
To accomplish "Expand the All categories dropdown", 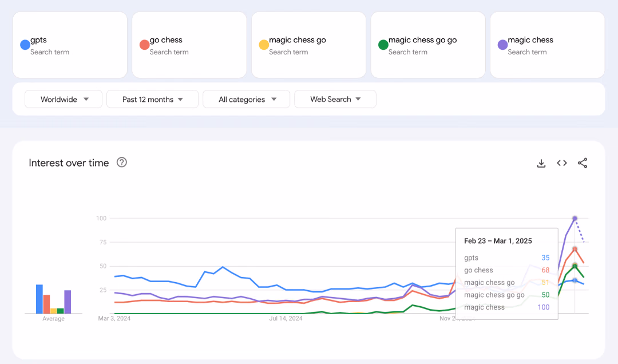I will tap(246, 100).
